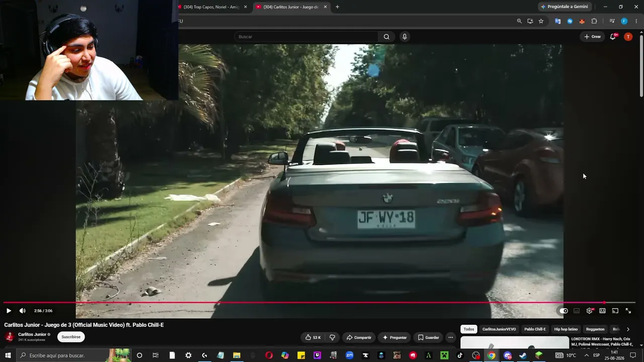644x362 pixels.
Task: Open more actions three-dot menu below video
Action: tap(451, 337)
